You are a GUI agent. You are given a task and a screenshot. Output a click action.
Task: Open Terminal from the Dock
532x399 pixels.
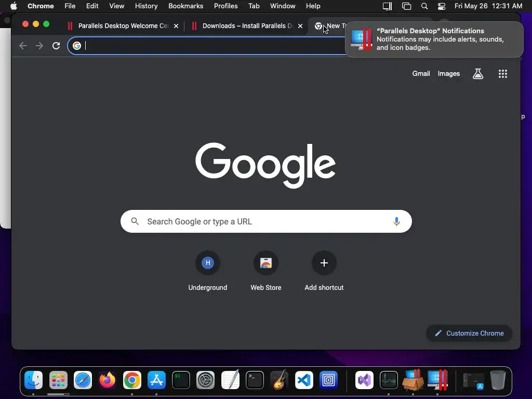(x=255, y=380)
